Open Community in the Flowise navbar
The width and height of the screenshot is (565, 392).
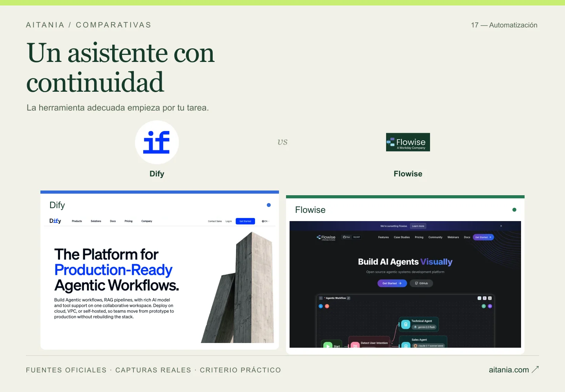(x=435, y=237)
